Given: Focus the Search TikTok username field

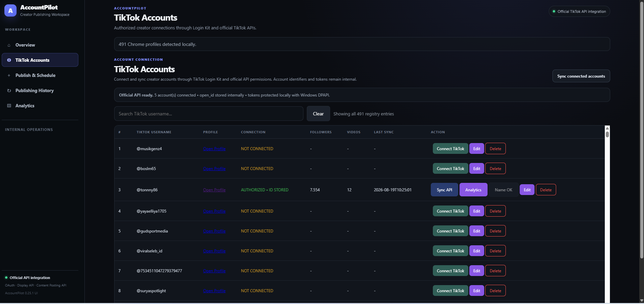Looking at the screenshot, I should [208, 114].
